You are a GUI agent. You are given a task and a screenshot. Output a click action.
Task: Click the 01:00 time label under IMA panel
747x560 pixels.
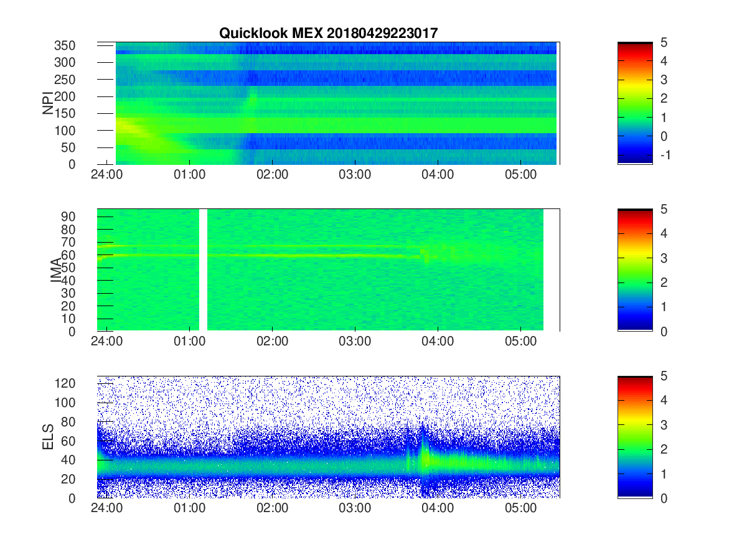189,342
